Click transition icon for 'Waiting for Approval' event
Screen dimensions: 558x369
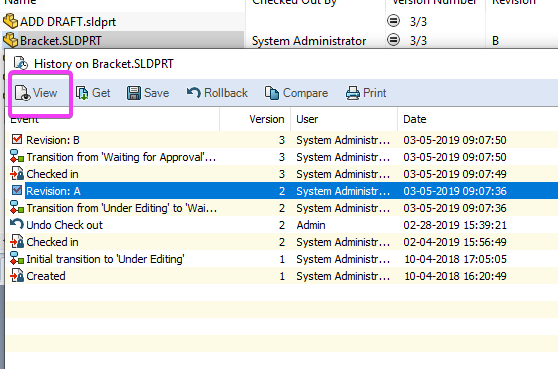[17, 156]
